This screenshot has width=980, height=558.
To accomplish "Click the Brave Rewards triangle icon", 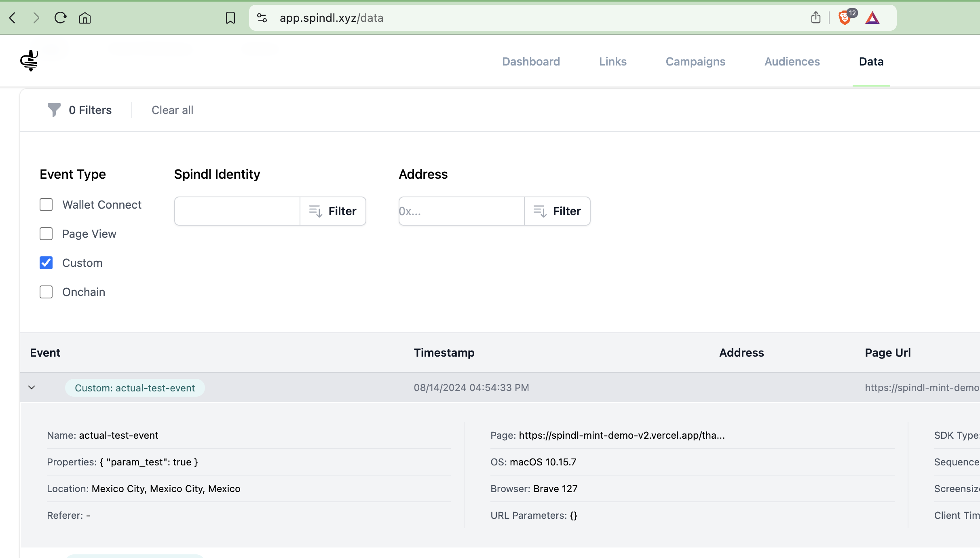I will (x=872, y=18).
